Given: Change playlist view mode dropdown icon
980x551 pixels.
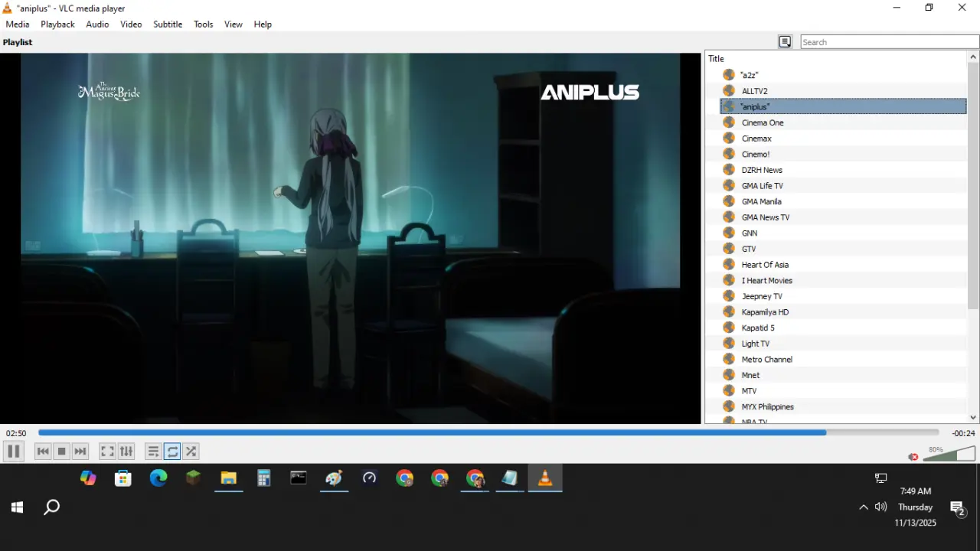Looking at the screenshot, I should [x=785, y=42].
